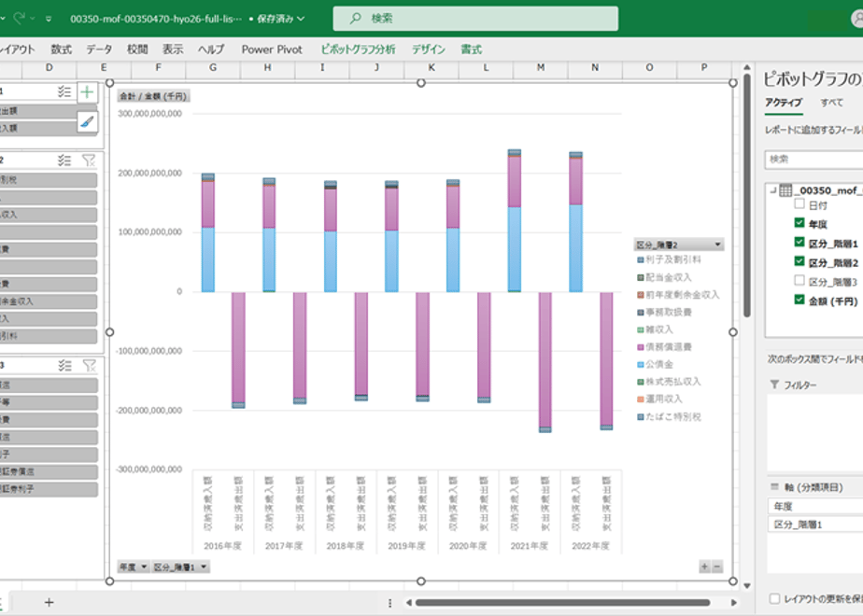The width and height of the screenshot is (863, 616).
Task: Open the ピボットグラフ分析 ribbon tab
Action: [358, 49]
